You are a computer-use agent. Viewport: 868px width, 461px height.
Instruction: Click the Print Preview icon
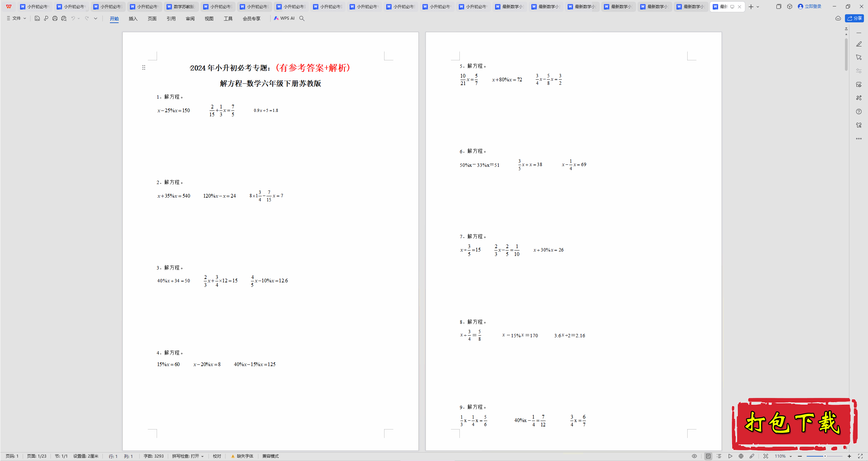tap(64, 18)
